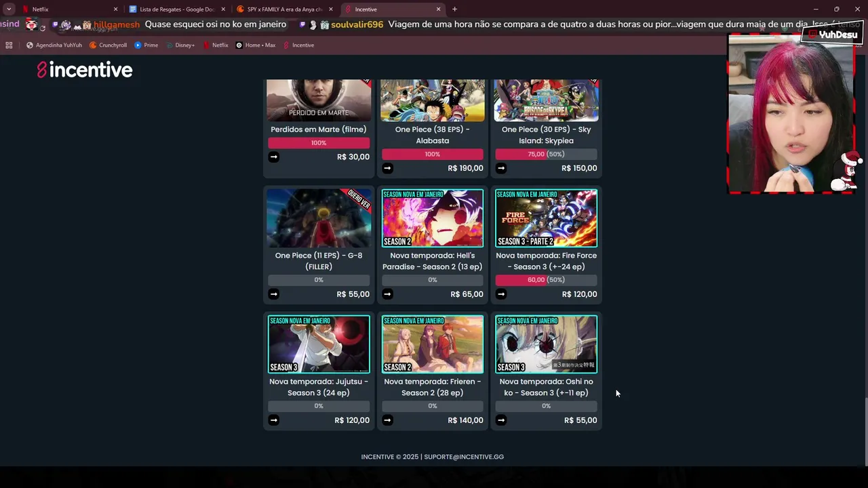Switch to Lista de Resgates Google Docs tab

coord(176,9)
